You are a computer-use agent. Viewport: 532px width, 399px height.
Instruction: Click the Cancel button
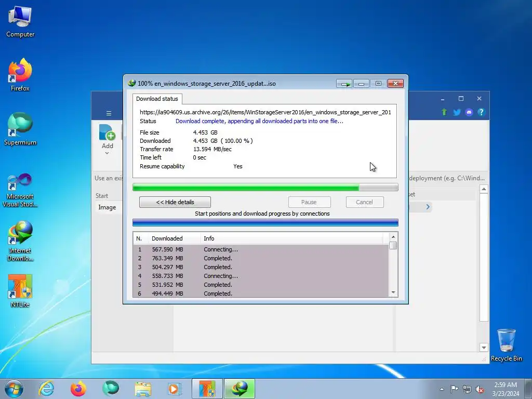pyautogui.click(x=365, y=202)
